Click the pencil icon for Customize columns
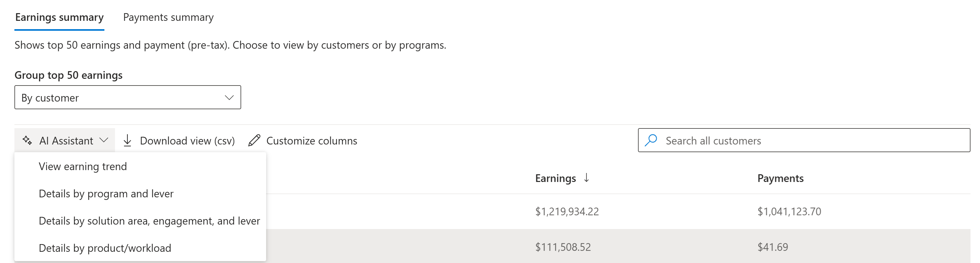 [254, 140]
